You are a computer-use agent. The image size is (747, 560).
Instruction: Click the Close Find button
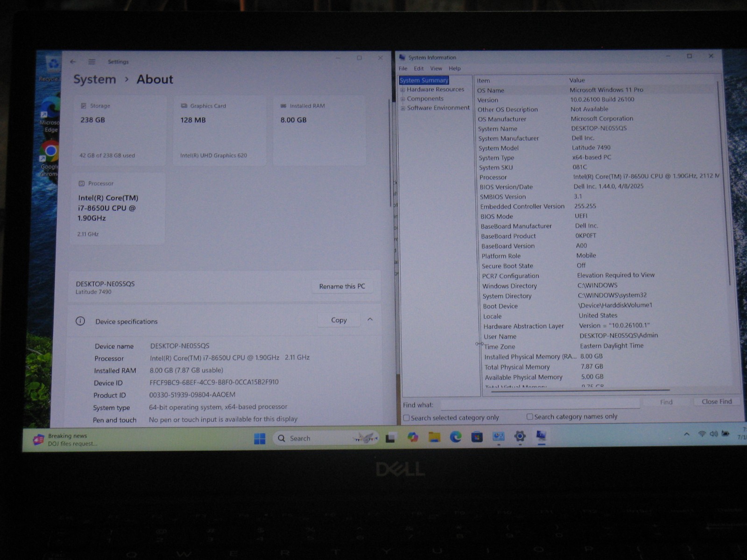click(717, 401)
